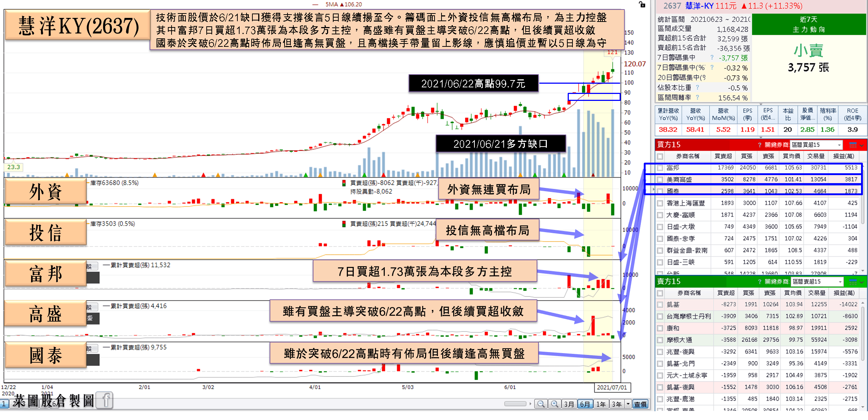The width and height of the screenshot is (868, 420).
Task: Click the 2637 慧洋-KY stock title link
Action: point(688,6)
